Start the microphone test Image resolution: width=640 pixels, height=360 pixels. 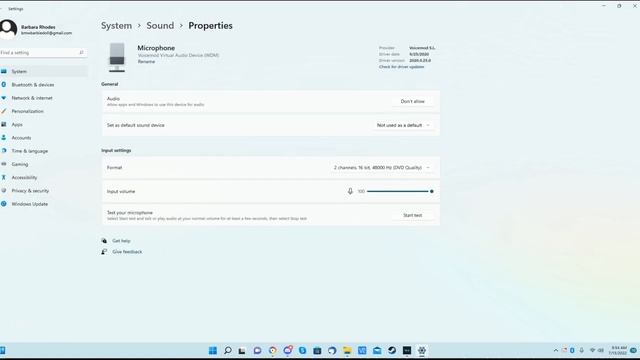coord(413,215)
